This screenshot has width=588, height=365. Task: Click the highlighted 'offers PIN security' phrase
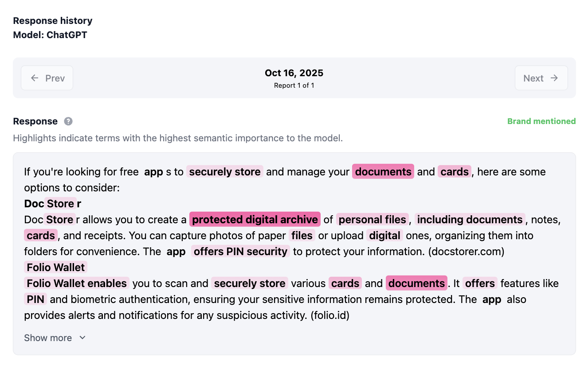(241, 251)
